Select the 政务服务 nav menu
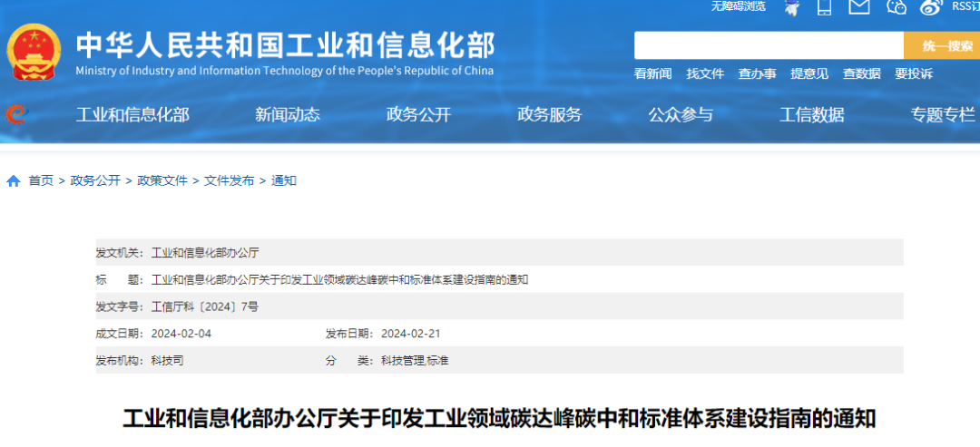The height and width of the screenshot is (447, 980). [x=549, y=115]
